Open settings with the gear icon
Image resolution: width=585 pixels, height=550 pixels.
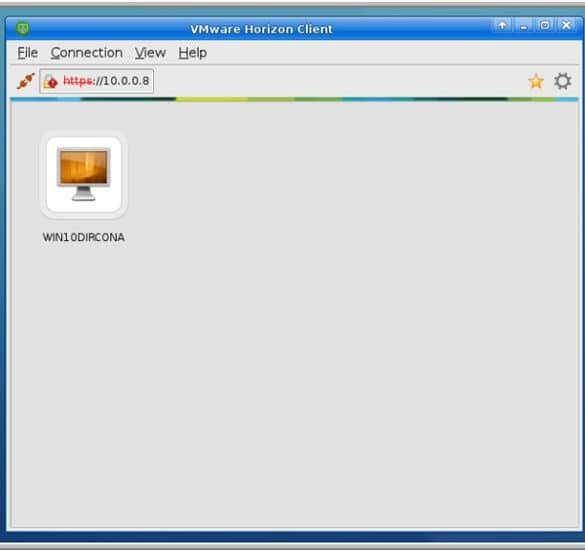(562, 81)
